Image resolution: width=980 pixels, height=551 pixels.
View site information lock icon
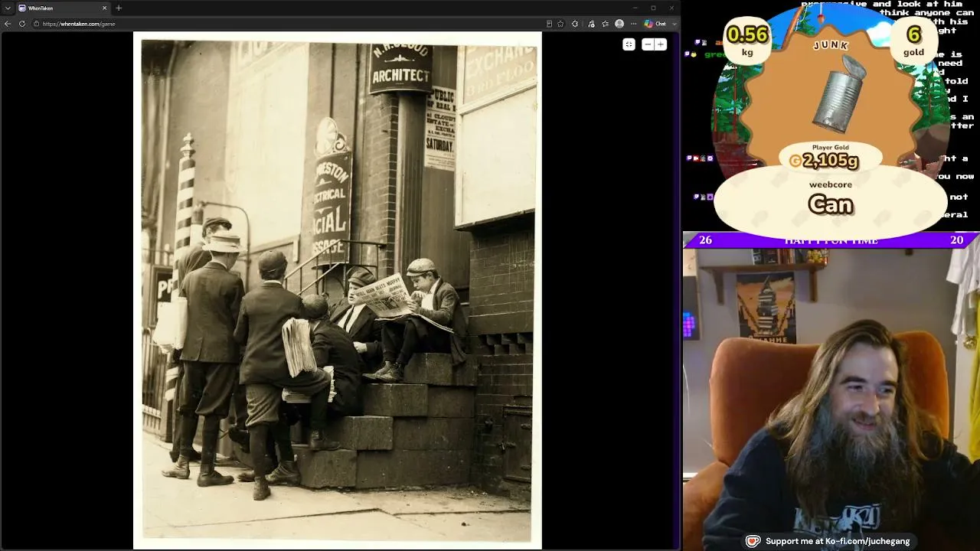coord(36,24)
